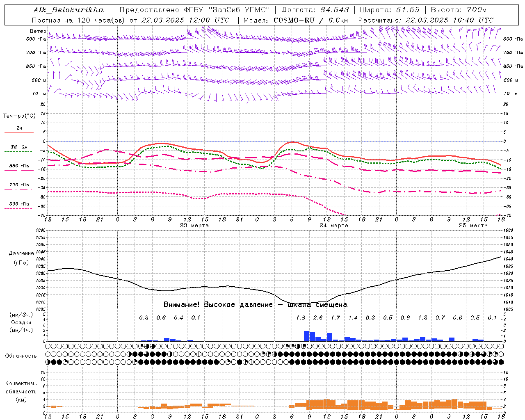Viewport: 525px width, 420px height.
Task: Click the Осадки precipitation label
Action: [21, 322]
